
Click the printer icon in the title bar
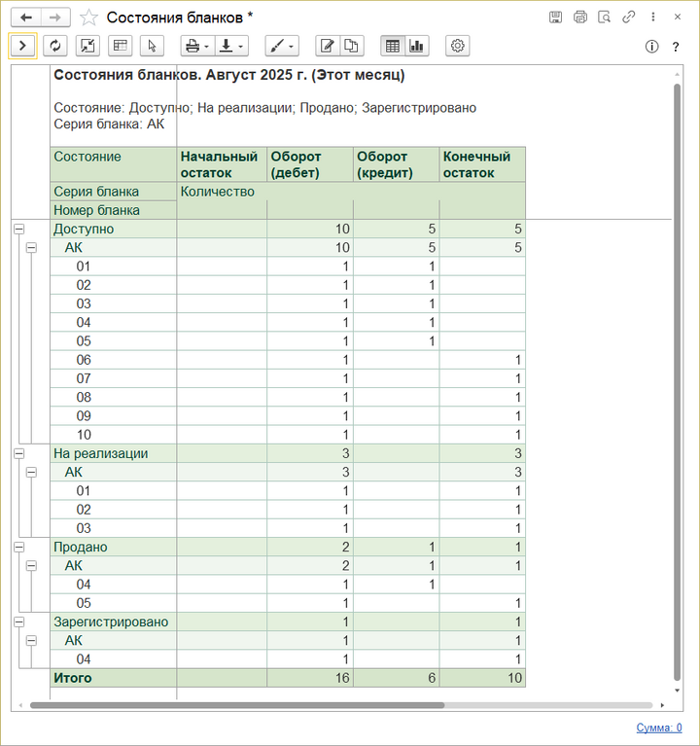580,18
